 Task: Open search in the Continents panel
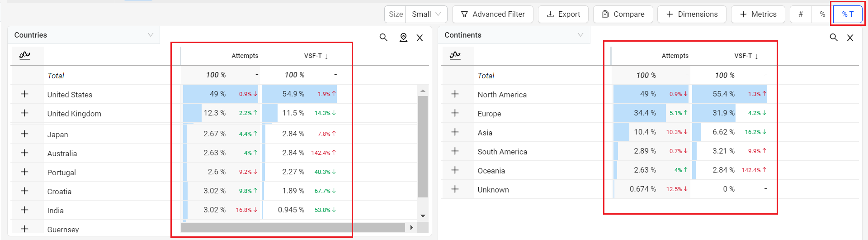(x=834, y=38)
